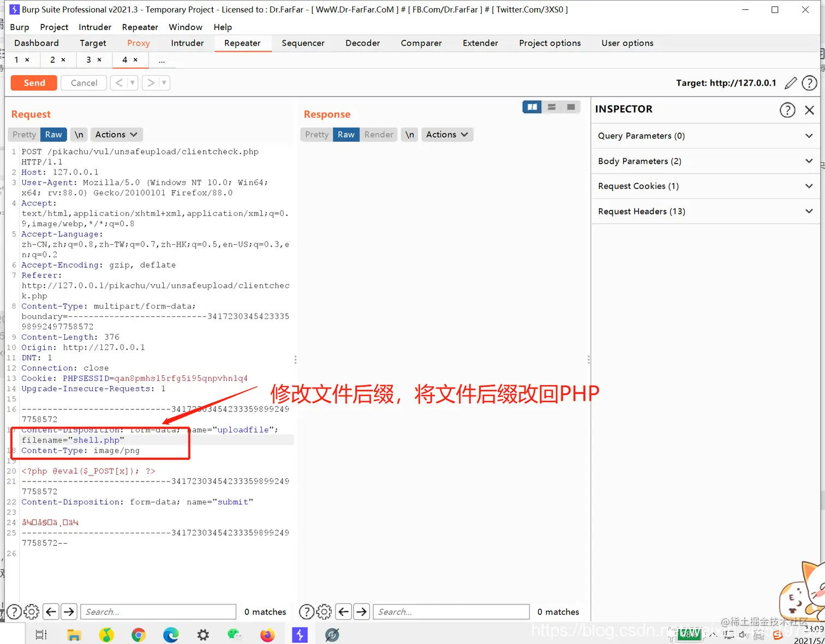This screenshot has height=644, width=825.
Task: Expand Query Parameters (0) section
Action: (707, 136)
